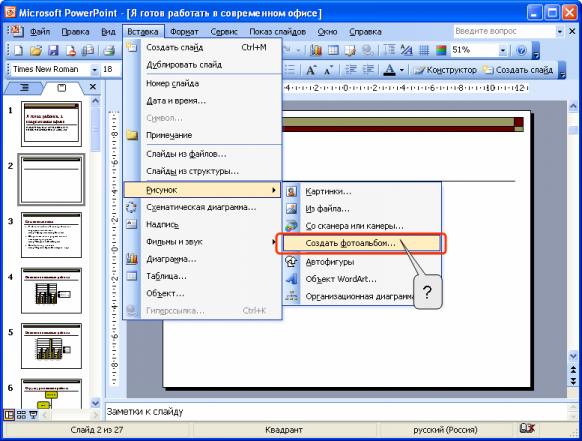582x441 pixels.
Task: Open the zoom 51% dropdown arrow
Action: (x=503, y=50)
